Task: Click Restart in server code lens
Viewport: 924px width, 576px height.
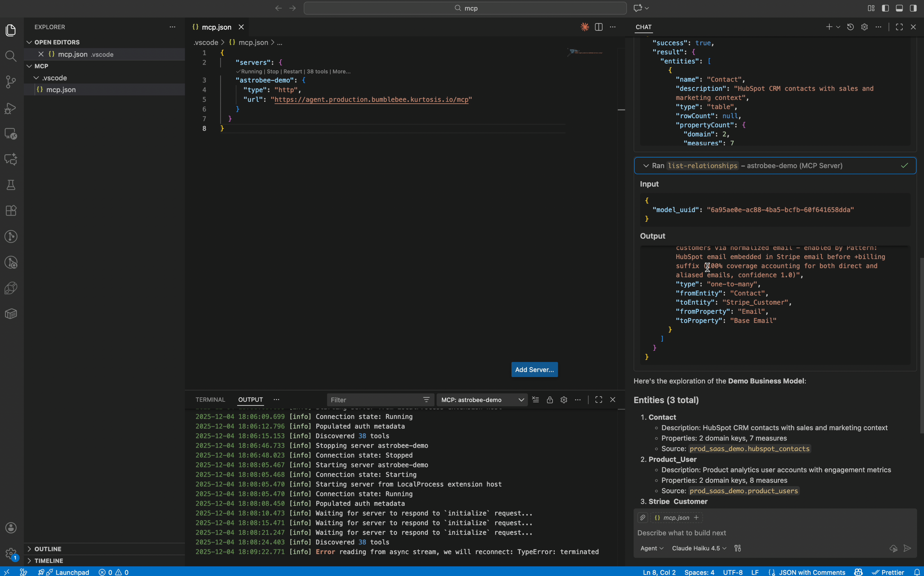Action: 292,72
